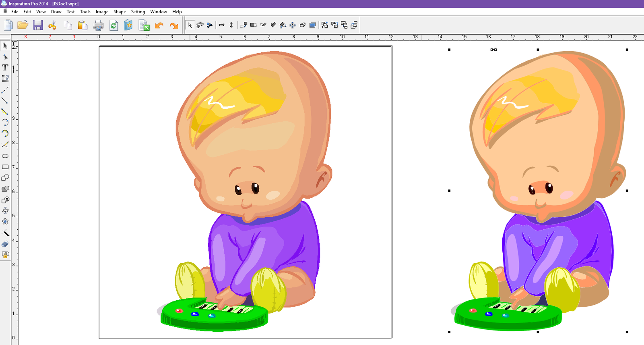Click the top-middle selection handle of the selected baby
The image size is (644, 345).
point(538,50)
